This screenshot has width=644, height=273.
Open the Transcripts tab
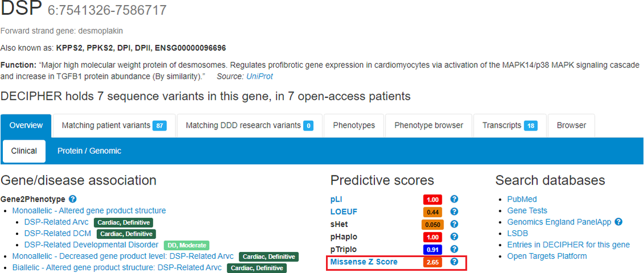[x=510, y=125]
